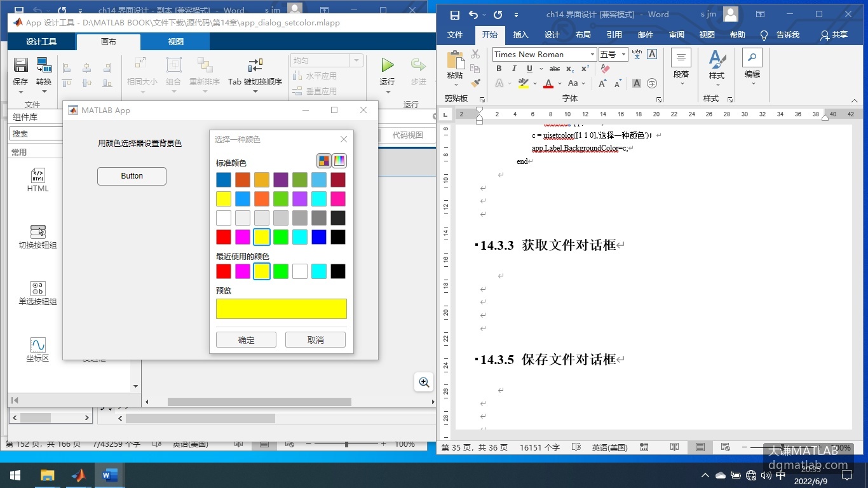Open the Windows Start menu
This screenshot has height=488, width=868.
point(15,475)
